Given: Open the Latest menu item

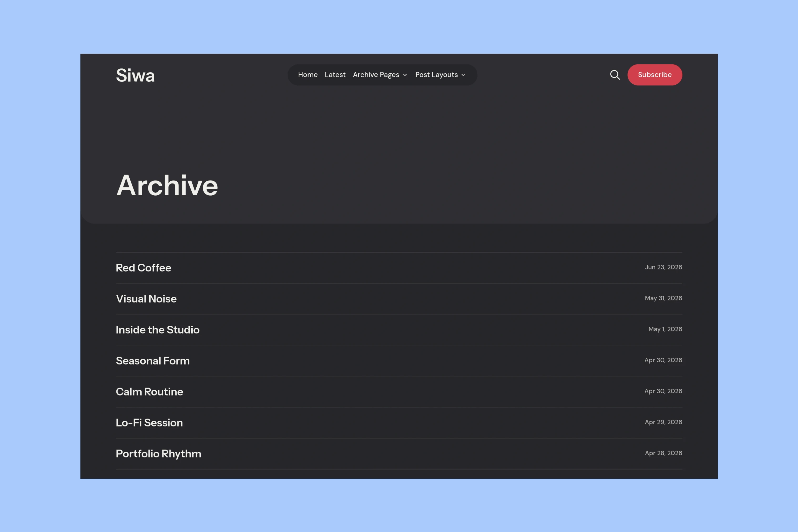Looking at the screenshot, I should (335, 75).
